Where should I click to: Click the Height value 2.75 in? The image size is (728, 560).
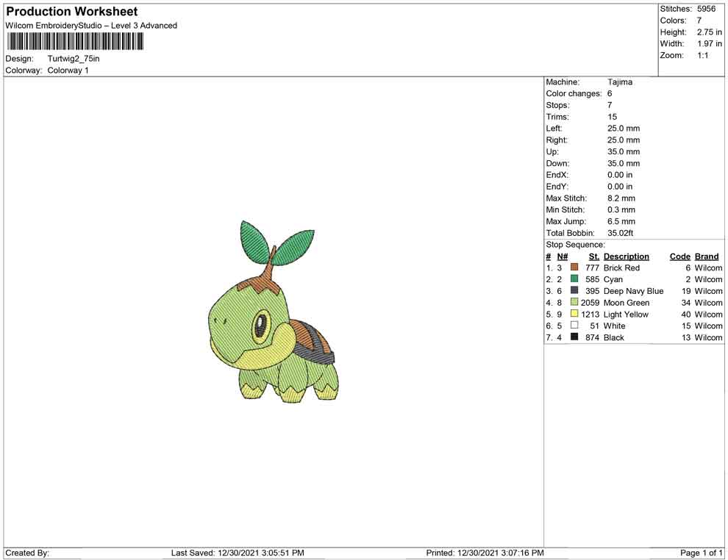(x=710, y=32)
